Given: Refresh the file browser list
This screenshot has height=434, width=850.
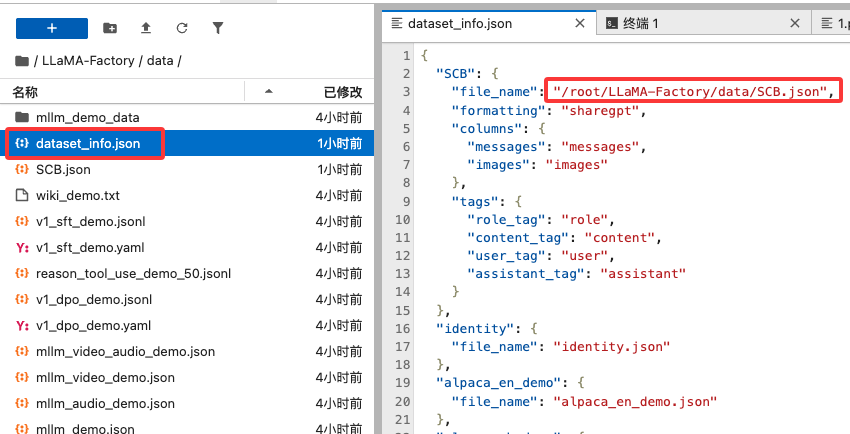Looking at the screenshot, I should [182, 29].
